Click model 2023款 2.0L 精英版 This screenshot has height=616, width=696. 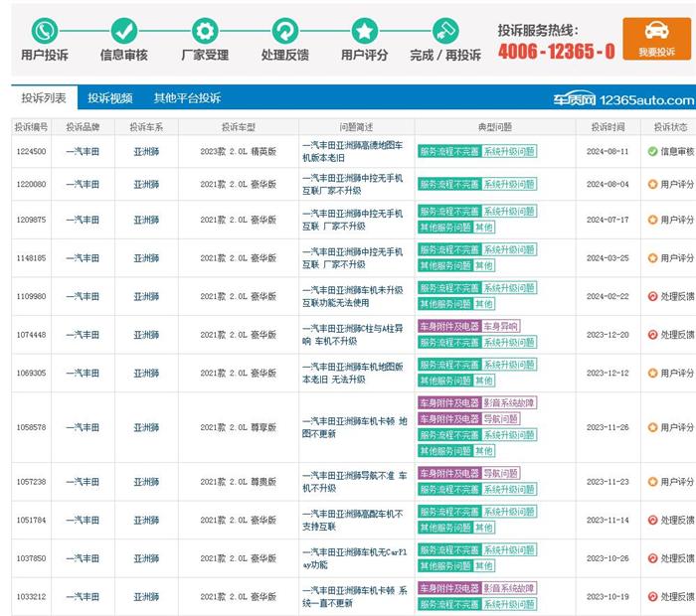pos(239,152)
